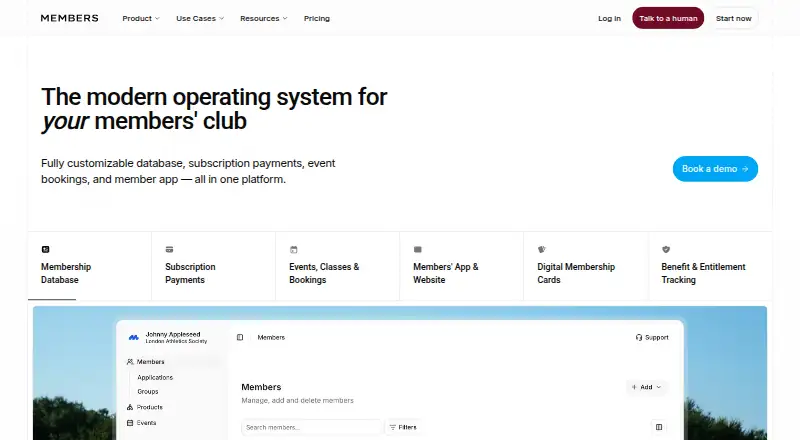This screenshot has height=440, width=800.
Task: Click the Products icon in sidebar
Action: click(130, 407)
